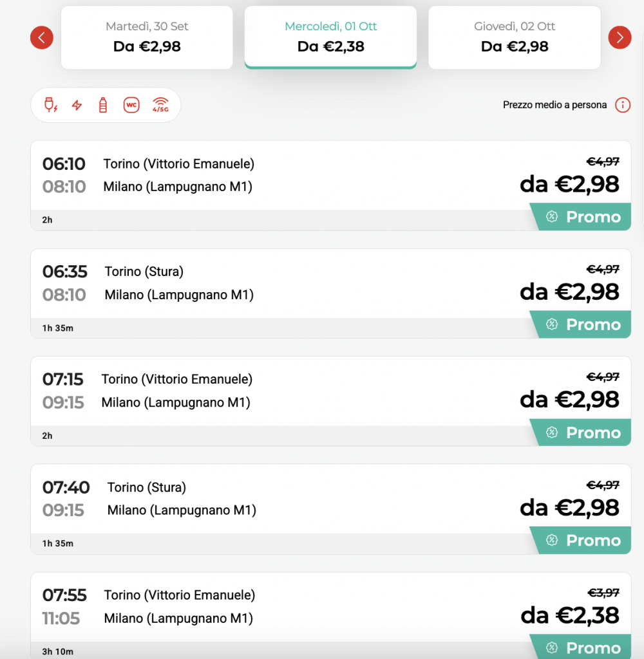
Task: Click the Promo badge on the 06:35 trip
Action: tap(582, 324)
